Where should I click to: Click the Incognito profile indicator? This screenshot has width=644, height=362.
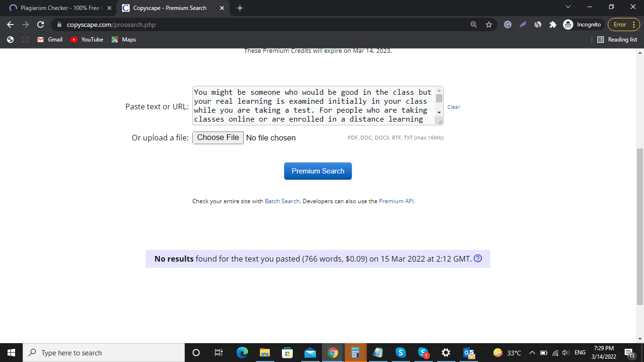click(x=583, y=25)
